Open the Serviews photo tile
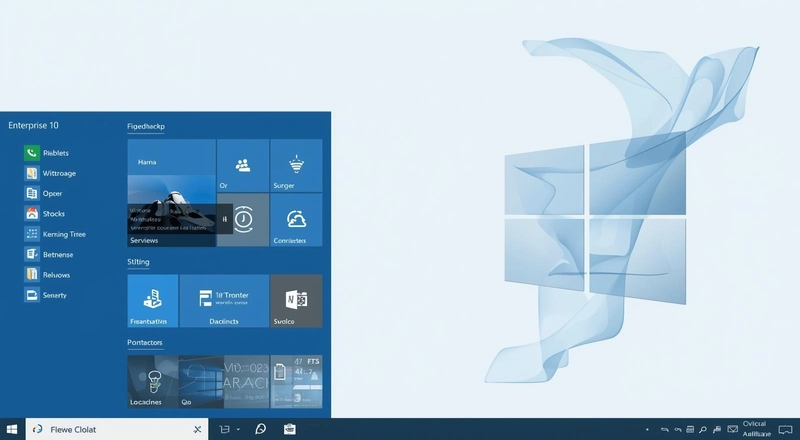This screenshot has height=440, width=800. pos(171,211)
